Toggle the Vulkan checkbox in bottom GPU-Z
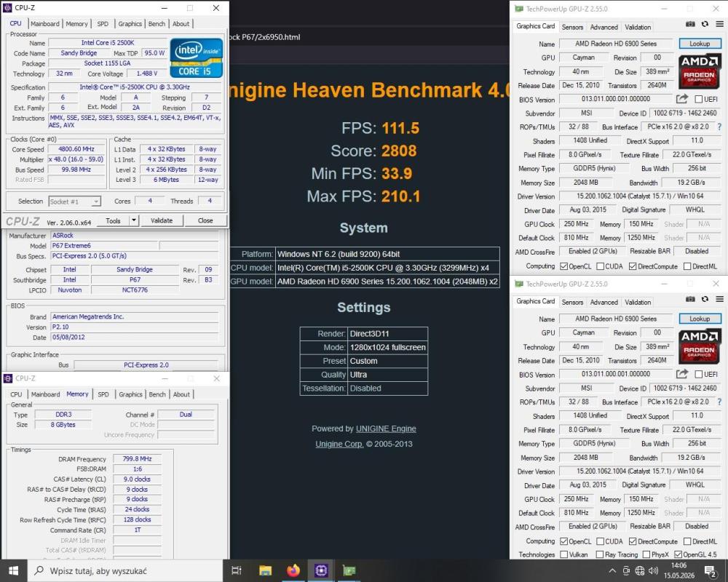 click(x=563, y=554)
